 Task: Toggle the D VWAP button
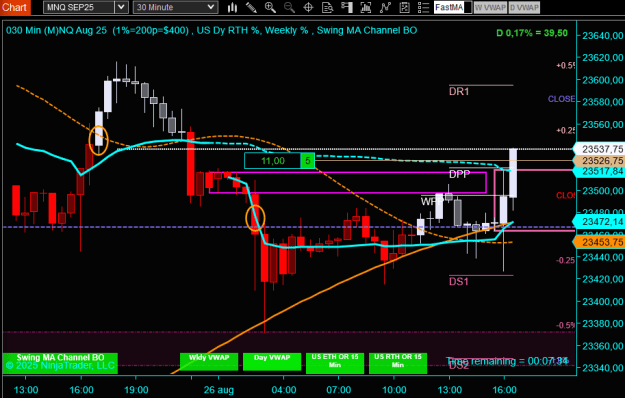[524, 7]
